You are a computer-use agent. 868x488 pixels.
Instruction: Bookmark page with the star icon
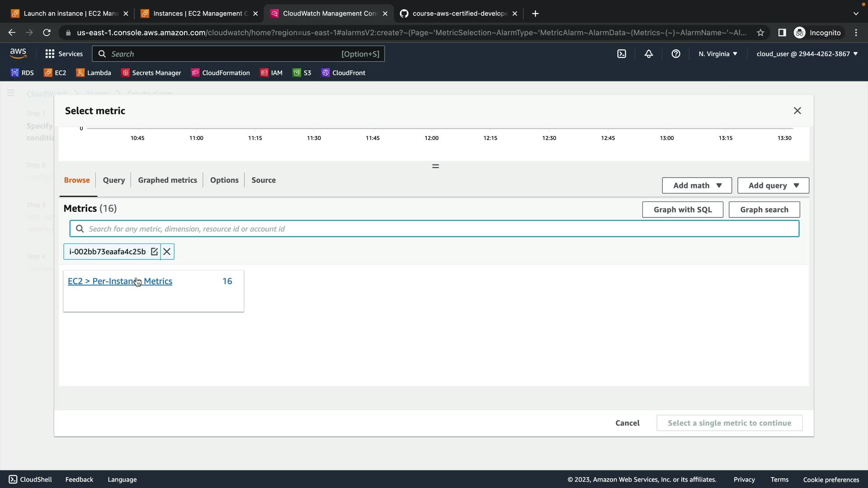pyautogui.click(x=760, y=33)
